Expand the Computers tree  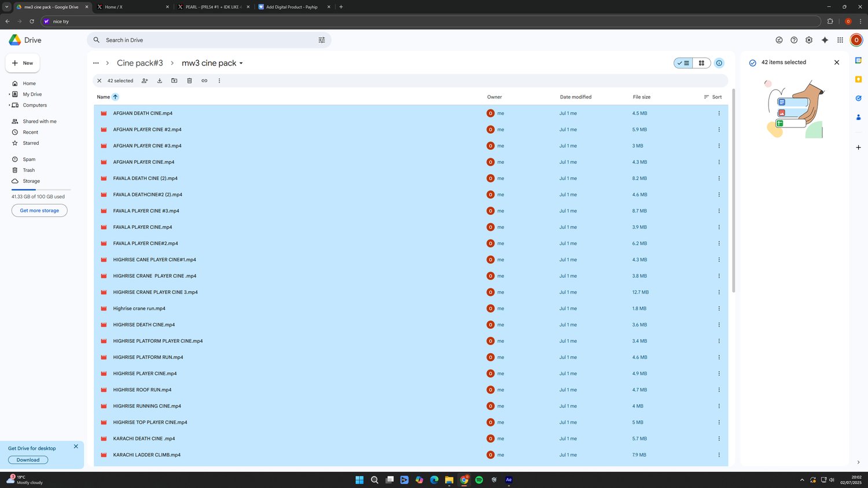pyautogui.click(x=9, y=105)
